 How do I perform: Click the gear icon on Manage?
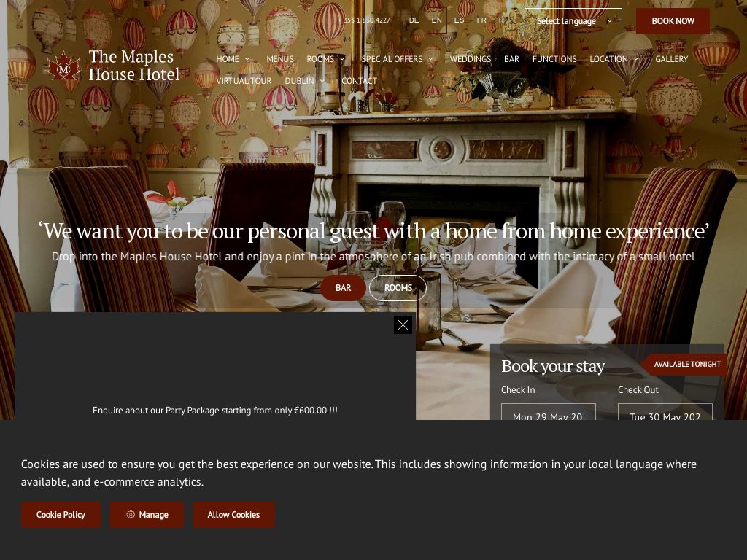pos(131,514)
